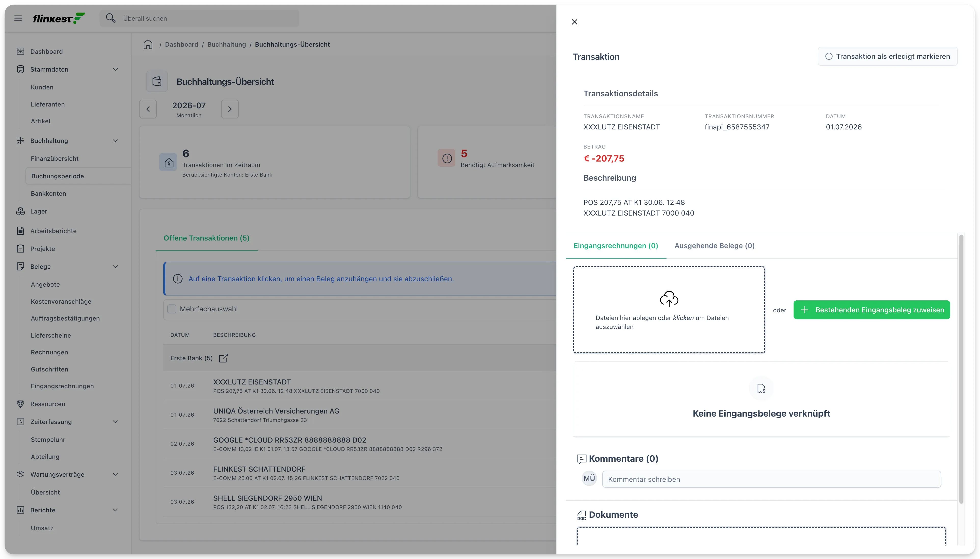The width and height of the screenshot is (980, 559).
Task: Click the Ressourcen diamond icon
Action: point(21,404)
